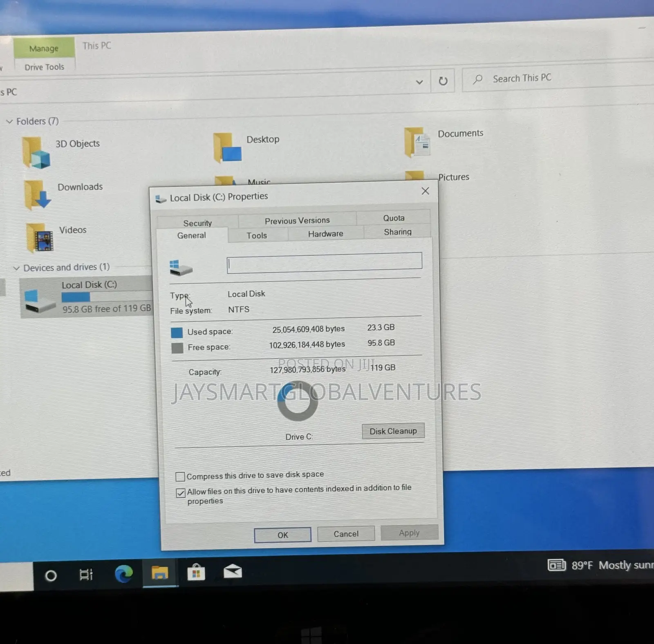Confirm with the OK button

point(282,535)
